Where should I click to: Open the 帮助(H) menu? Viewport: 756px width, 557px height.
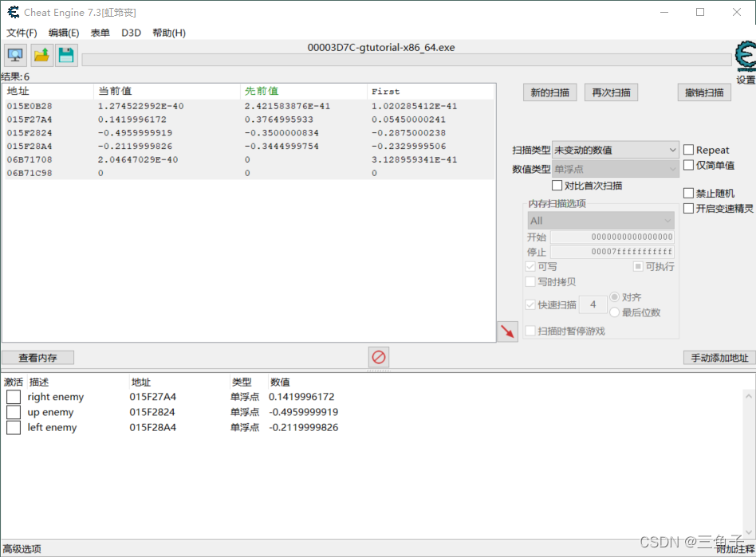coord(169,33)
